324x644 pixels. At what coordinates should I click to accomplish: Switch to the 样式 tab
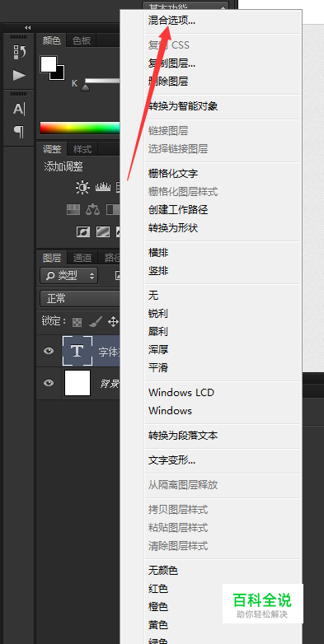coord(82,149)
